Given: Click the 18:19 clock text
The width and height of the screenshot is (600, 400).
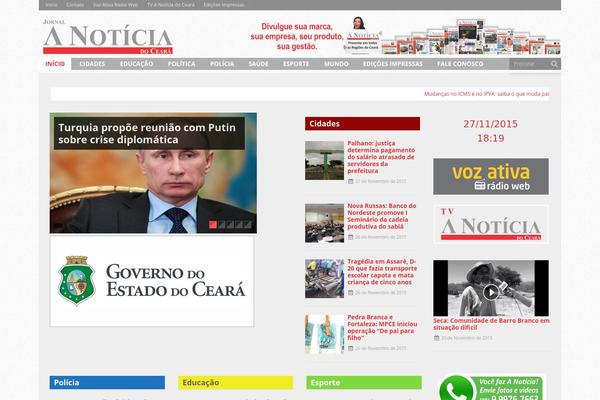Looking at the screenshot, I should click(x=491, y=138).
